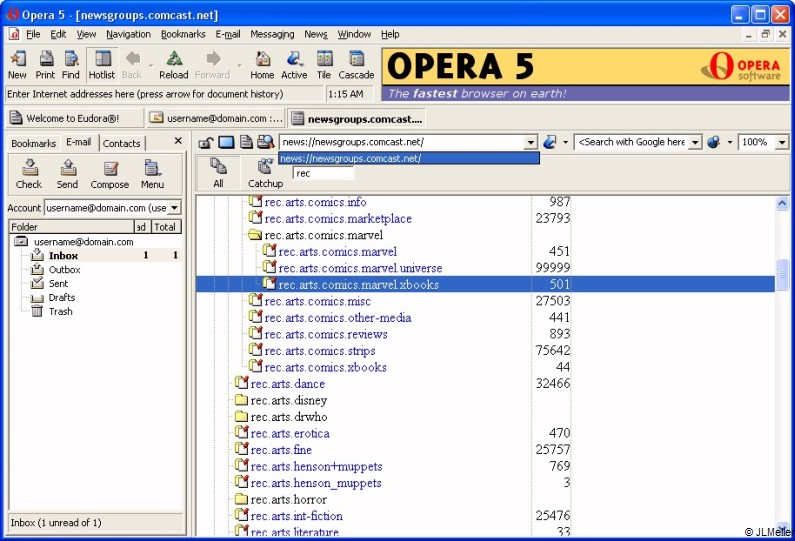Screen dimensions: 795x541
Task: Open the Navigation menu
Action: tap(128, 34)
